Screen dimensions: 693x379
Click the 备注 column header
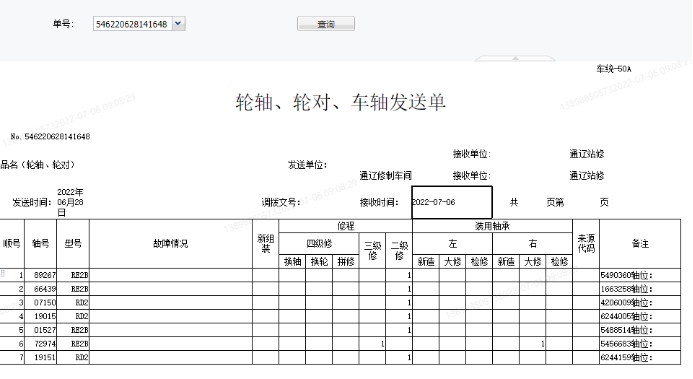point(640,243)
